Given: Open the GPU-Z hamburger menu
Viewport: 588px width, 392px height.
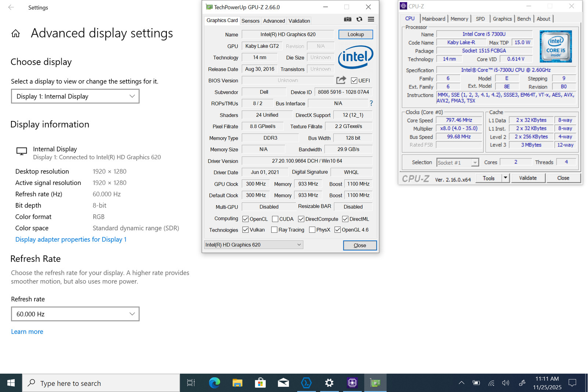Looking at the screenshot, I should [x=371, y=19].
